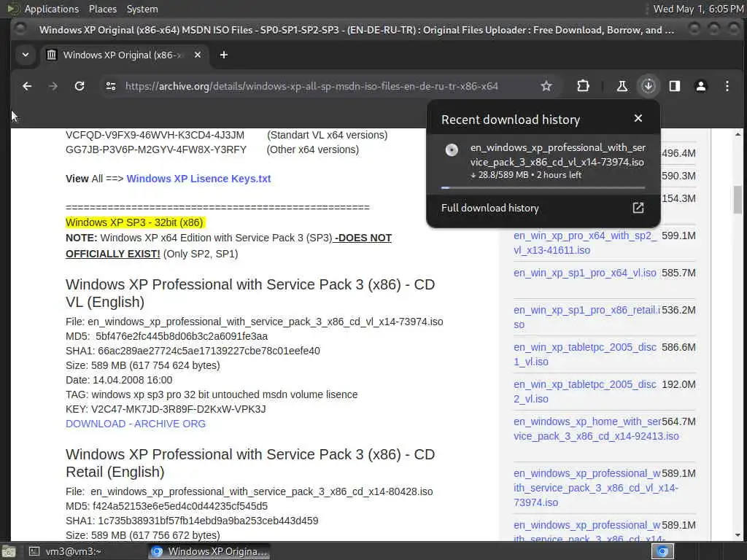Go back to the previous page
The height and width of the screenshot is (560, 747).
[27, 86]
